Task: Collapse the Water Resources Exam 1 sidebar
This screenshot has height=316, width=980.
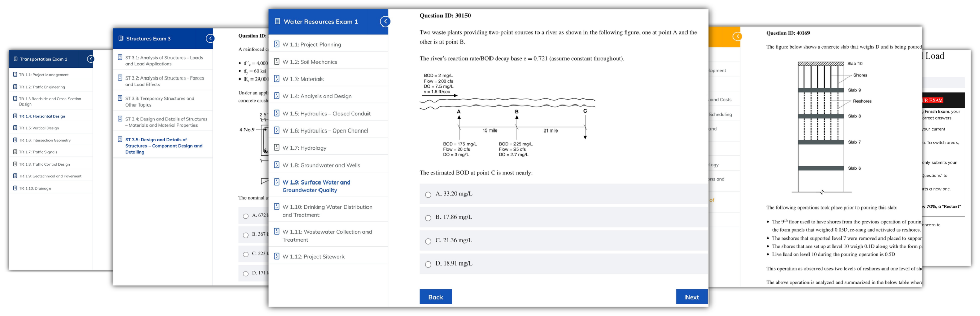Action: 385,21
